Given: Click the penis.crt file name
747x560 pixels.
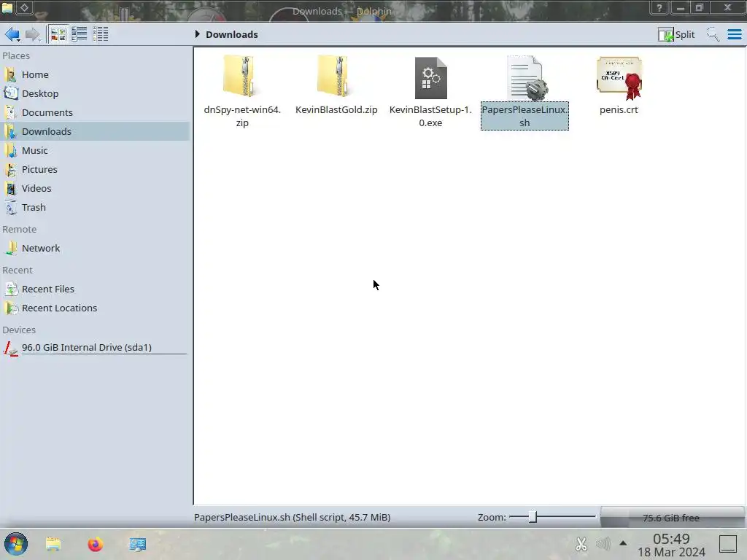Looking at the screenshot, I should [619, 109].
